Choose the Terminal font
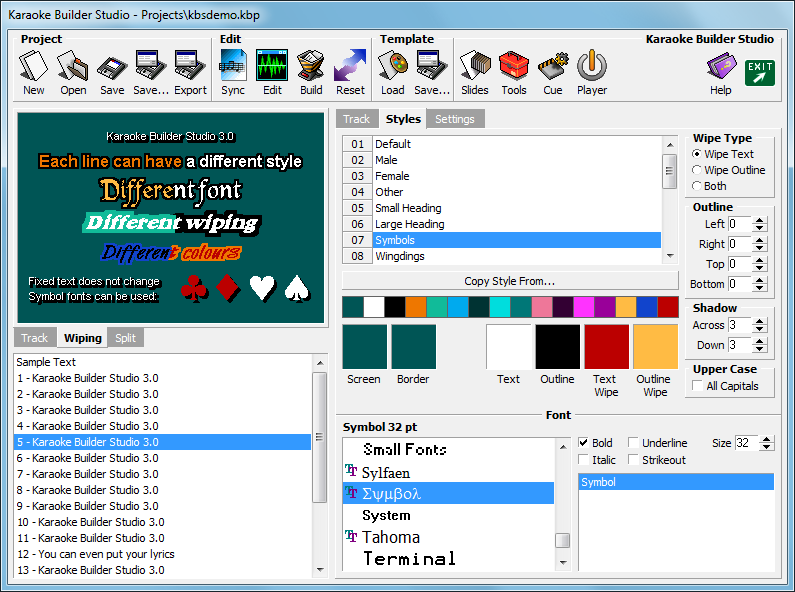Viewport: 795px width, 592px height. pos(449,558)
